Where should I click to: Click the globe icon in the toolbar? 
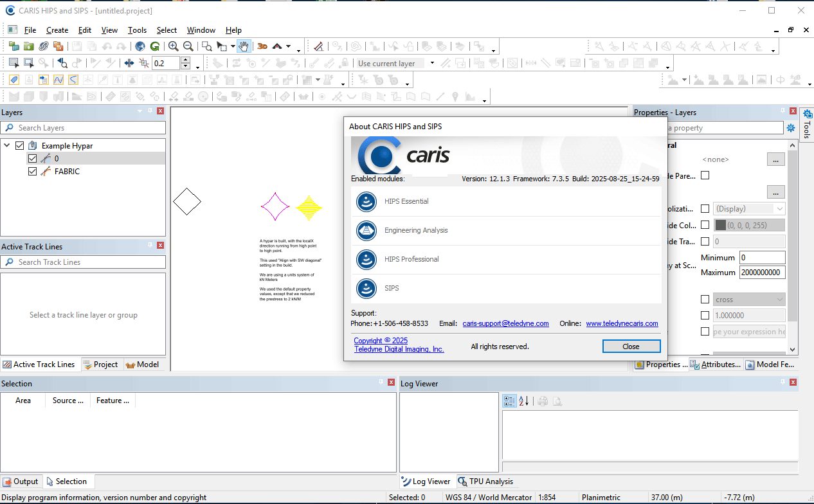140,46
